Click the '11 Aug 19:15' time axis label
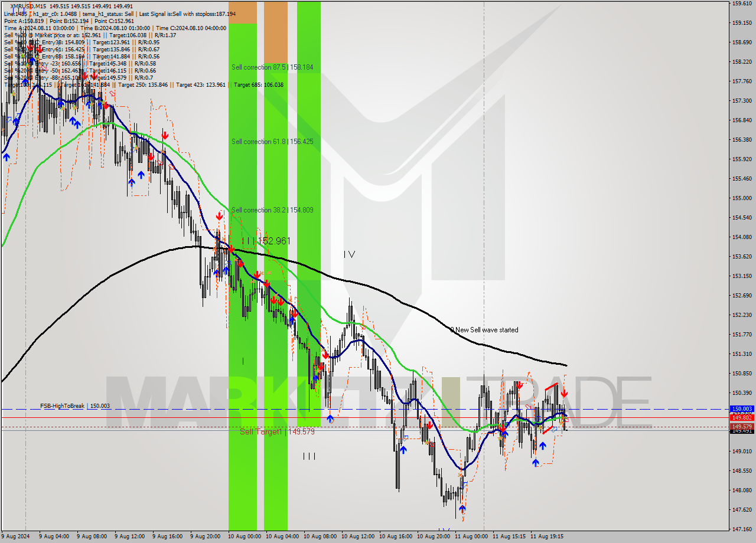 [547, 537]
